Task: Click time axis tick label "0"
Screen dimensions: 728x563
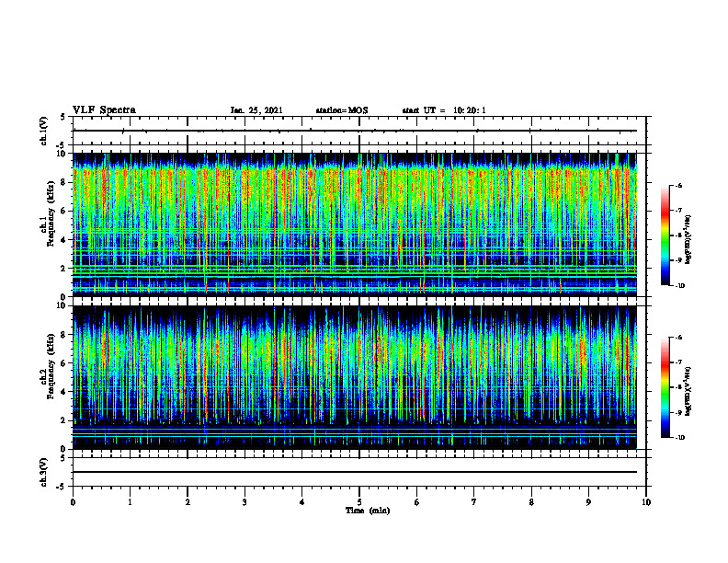Action: pos(73,502)
